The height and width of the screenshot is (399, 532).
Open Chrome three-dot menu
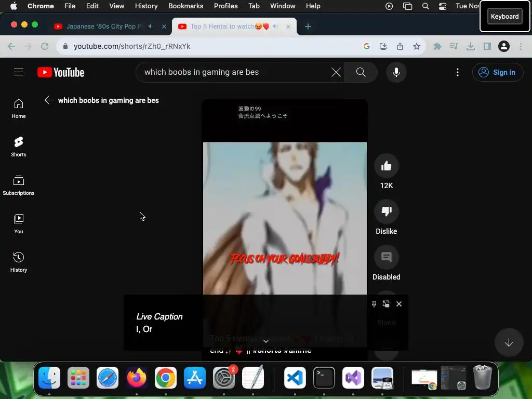(x=521, y=46)
